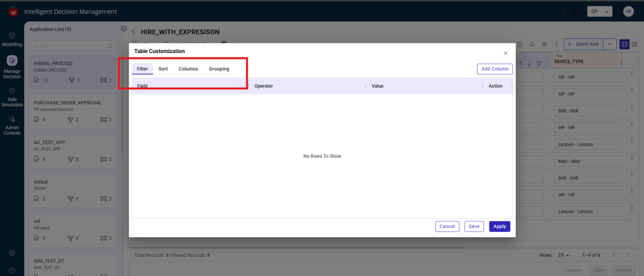Image resolution: width=644 pixels, height=276 pixels.
Task: Open the version history clock icon
Action: coord(520,45)
